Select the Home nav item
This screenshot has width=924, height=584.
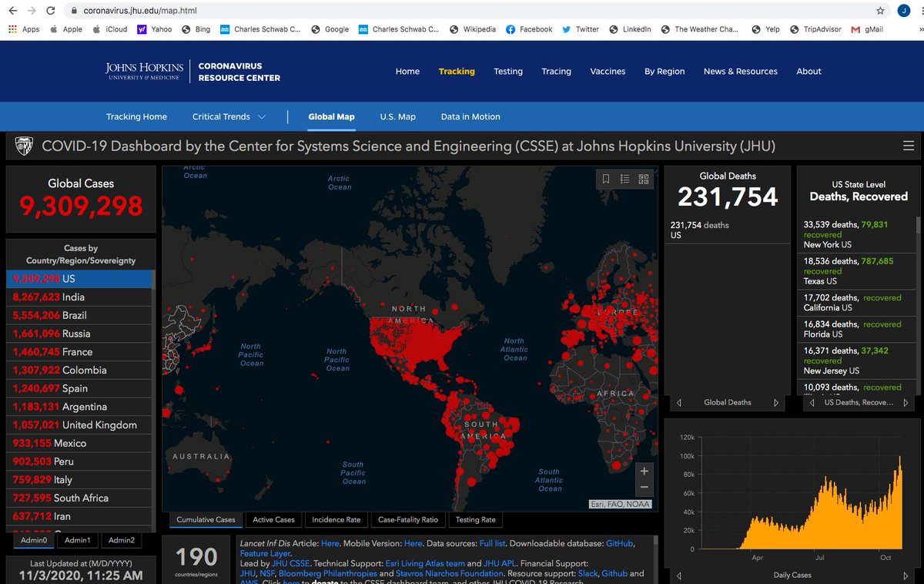tap(407, 71)
